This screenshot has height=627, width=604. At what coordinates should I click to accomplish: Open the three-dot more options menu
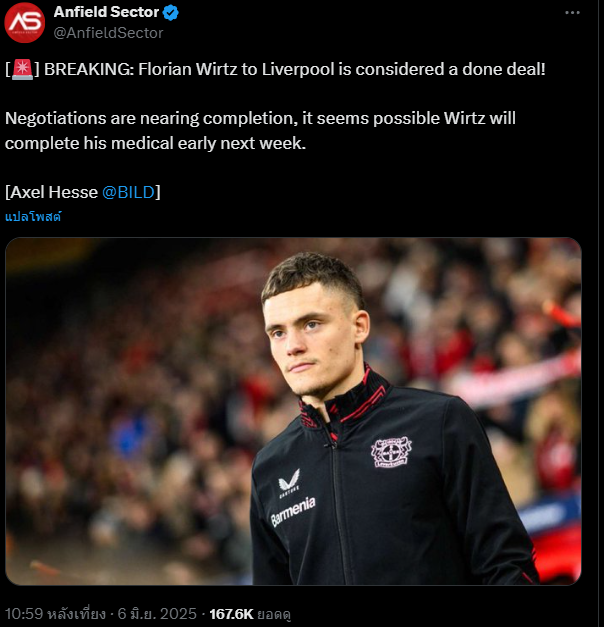(572, 13)
